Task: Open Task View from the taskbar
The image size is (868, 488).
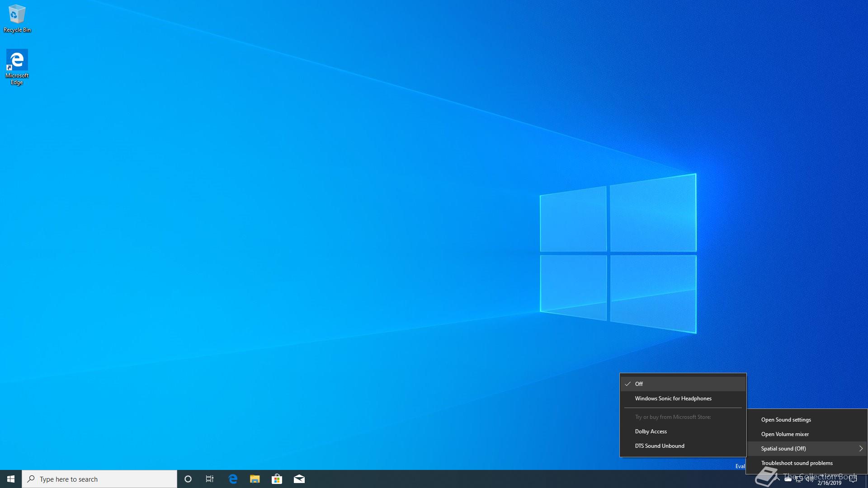Action: [x=210, y=479]
